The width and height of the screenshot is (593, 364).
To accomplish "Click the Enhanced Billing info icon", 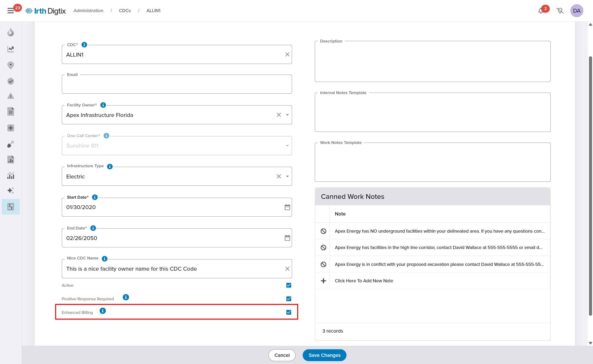I will click(103, 311).
